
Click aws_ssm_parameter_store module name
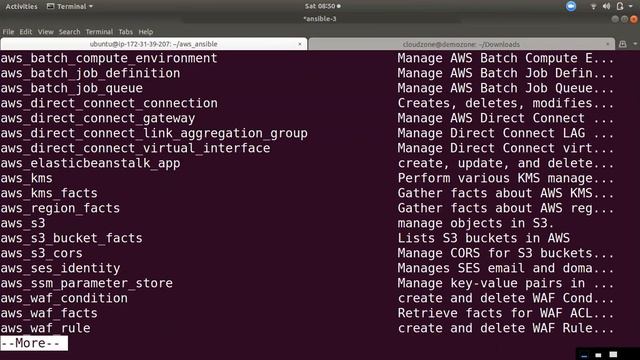(87, 283)
